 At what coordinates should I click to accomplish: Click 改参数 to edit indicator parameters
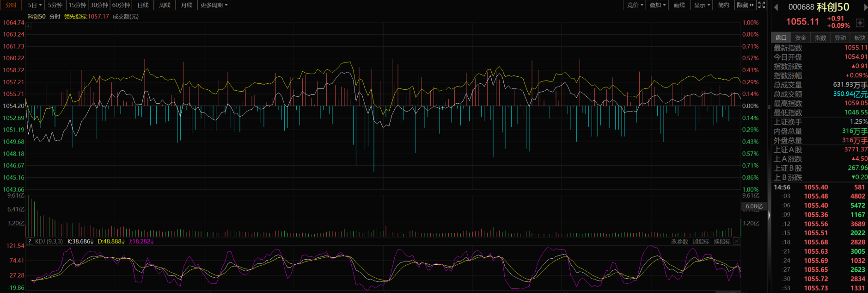tap(679, 242)
